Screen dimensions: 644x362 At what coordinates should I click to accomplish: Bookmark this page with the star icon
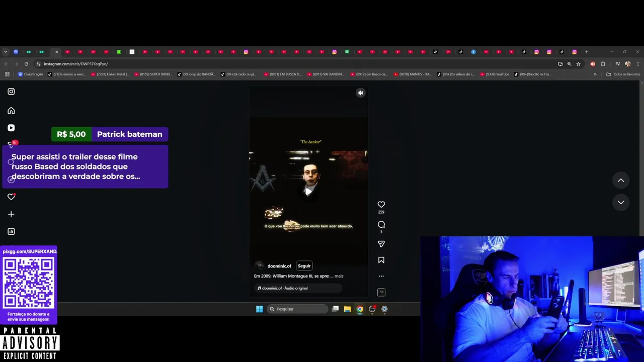[578, 64]
